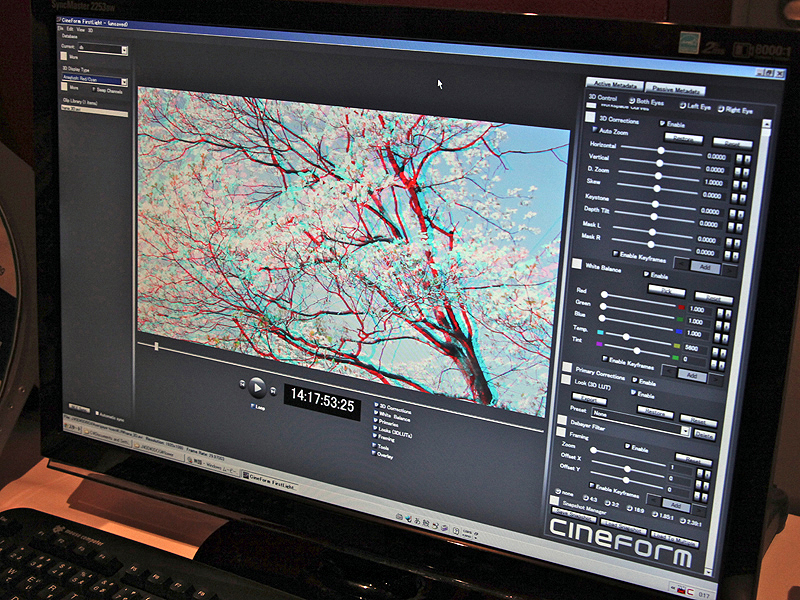800x600 pixels.
Task: Toggle Enable for 3D Corrections
Action: coord(662,123)
